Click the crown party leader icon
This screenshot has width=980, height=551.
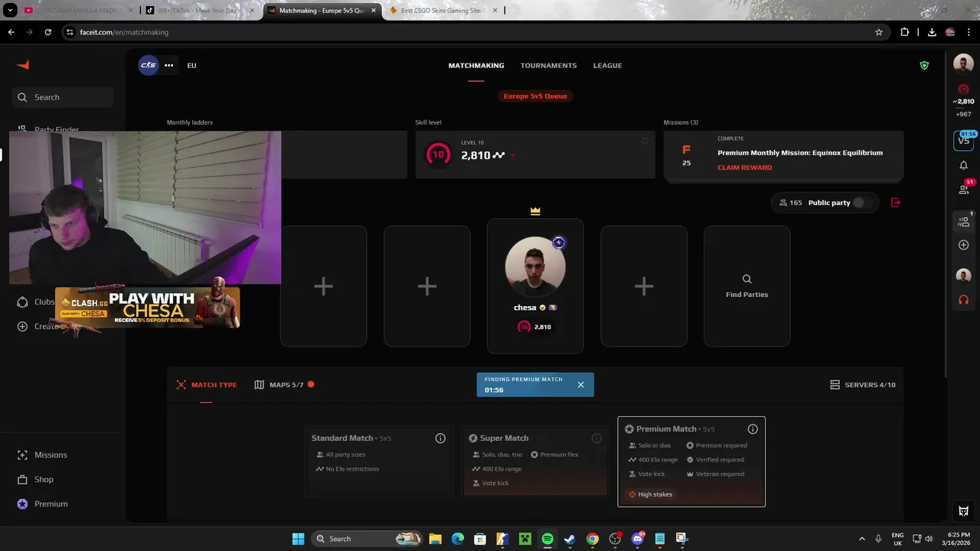pos(535,210)
